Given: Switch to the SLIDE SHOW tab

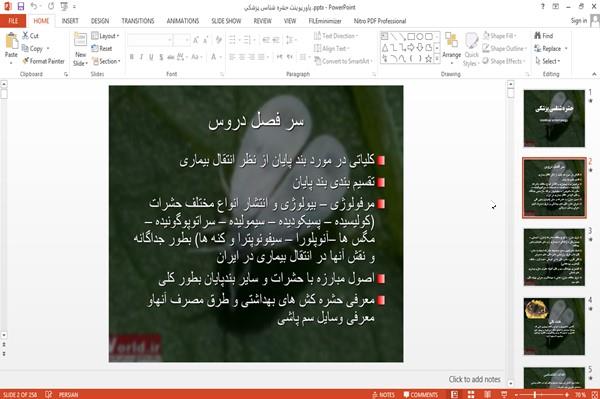Looking at the screenshot, I should (x=226, y=21).
